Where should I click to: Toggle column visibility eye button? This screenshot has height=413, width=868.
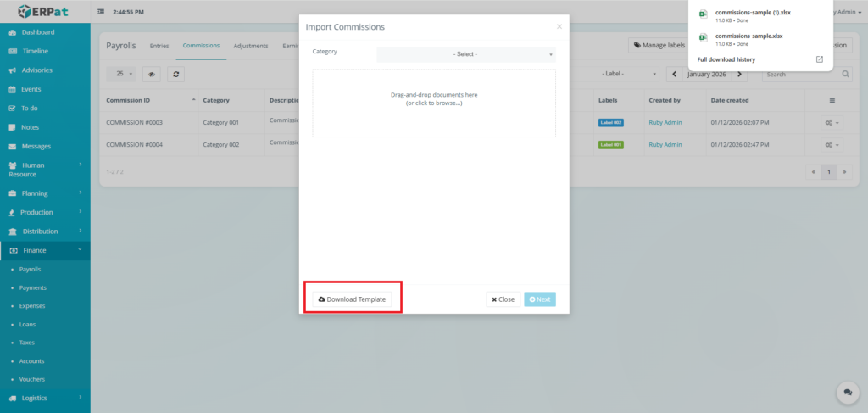click(152, 74)
